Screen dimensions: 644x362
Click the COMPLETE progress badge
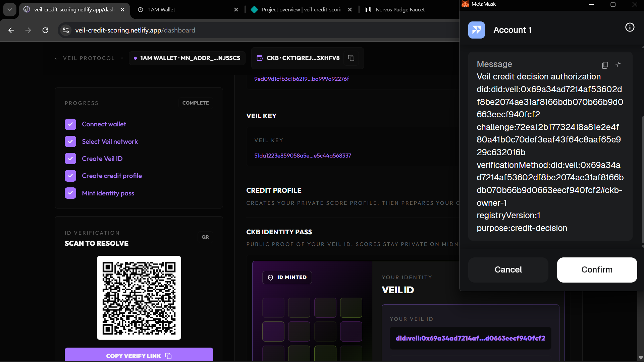[x=196, y=103]
